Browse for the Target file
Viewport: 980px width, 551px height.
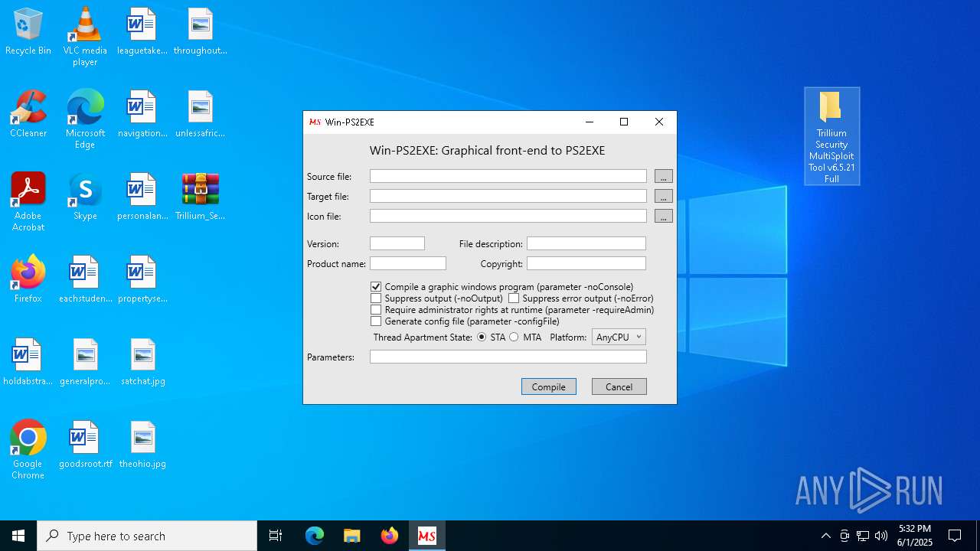pos(664,196)
